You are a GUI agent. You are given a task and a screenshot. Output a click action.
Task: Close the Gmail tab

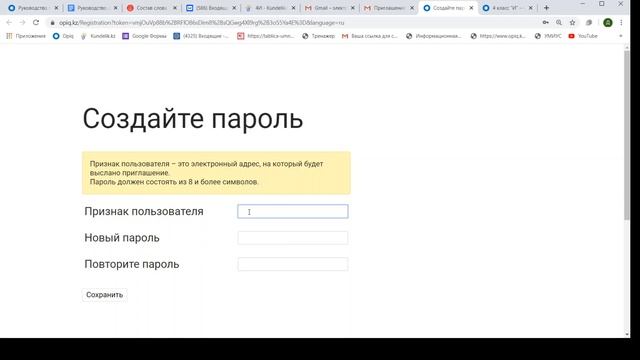point(353,8)
